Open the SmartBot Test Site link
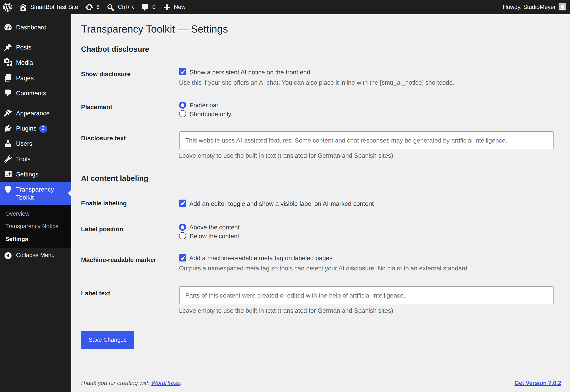This screenshot has height=392, width=570. point(54,7)
